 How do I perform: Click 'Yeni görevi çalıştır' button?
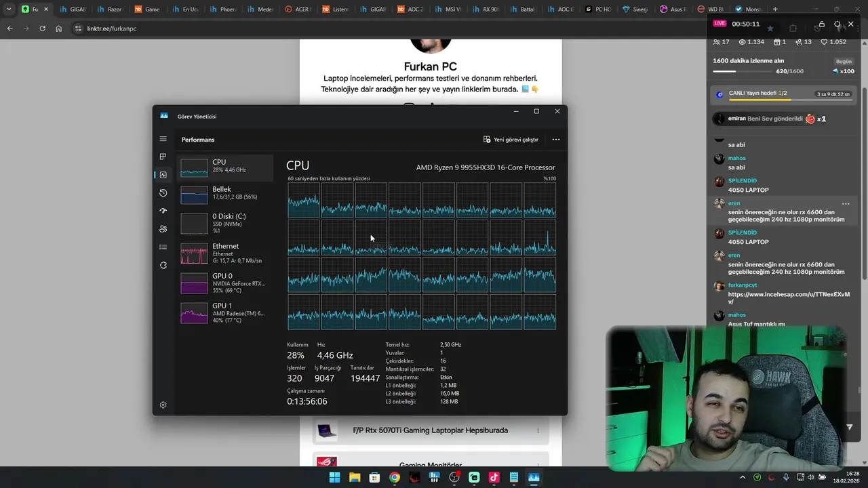click(x=511, y=140)
